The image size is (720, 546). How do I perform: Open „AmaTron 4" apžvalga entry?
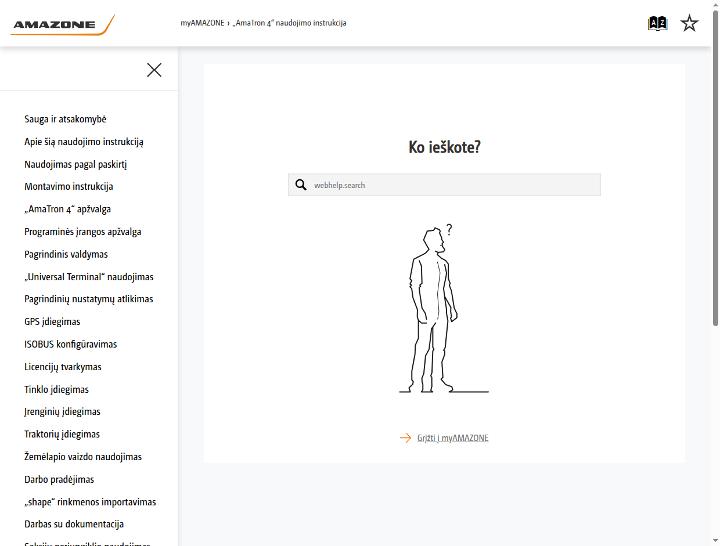point(68,209)
